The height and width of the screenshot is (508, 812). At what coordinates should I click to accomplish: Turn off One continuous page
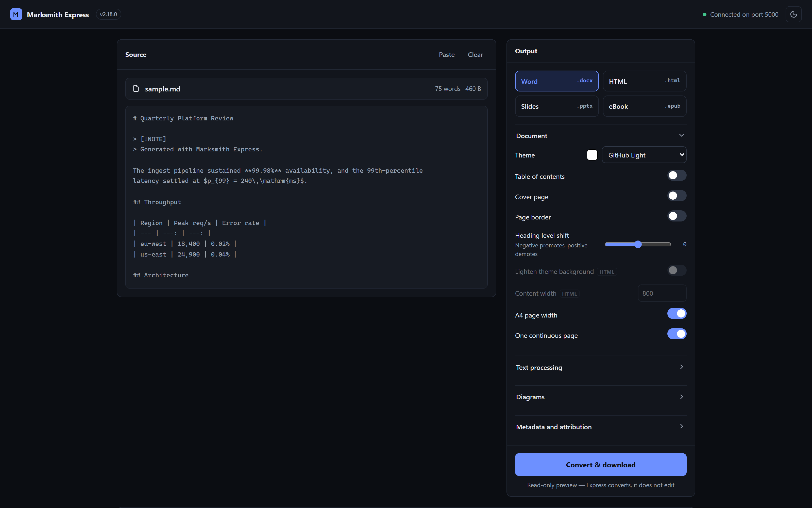coord(676,334)
